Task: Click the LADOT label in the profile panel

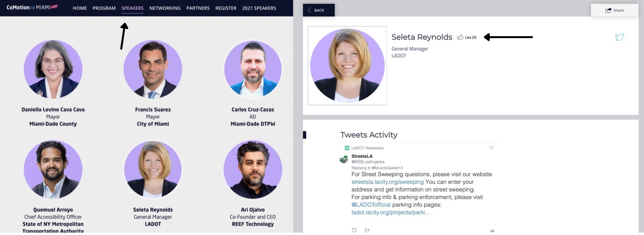Action: click(399, 56)
